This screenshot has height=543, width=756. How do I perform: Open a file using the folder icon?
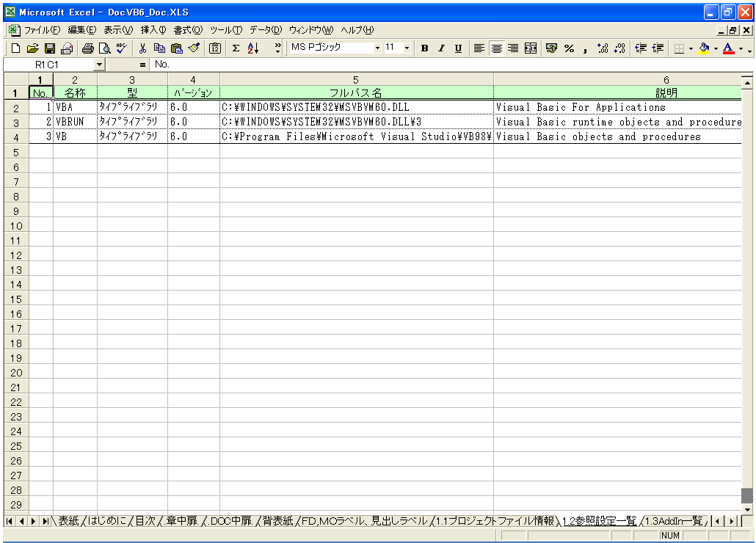[32, 48]
